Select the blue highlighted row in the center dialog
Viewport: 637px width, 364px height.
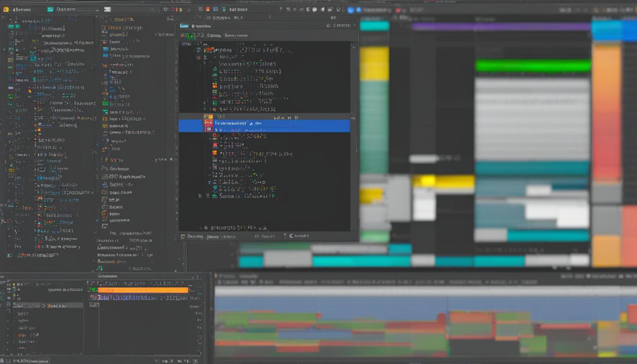click(x=264, y=126)
